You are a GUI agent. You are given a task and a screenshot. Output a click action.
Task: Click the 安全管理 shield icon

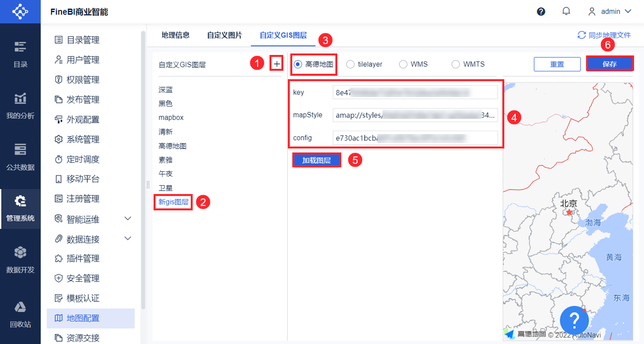coord(58,278)
